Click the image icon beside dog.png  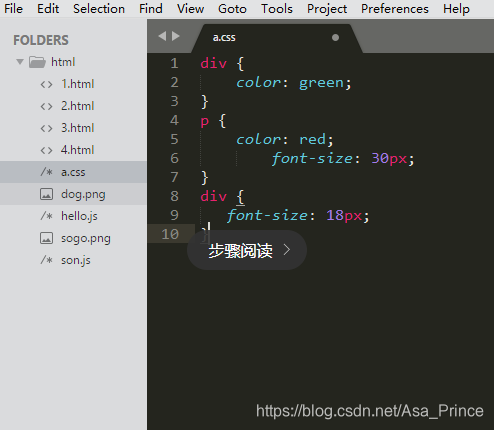46,194
